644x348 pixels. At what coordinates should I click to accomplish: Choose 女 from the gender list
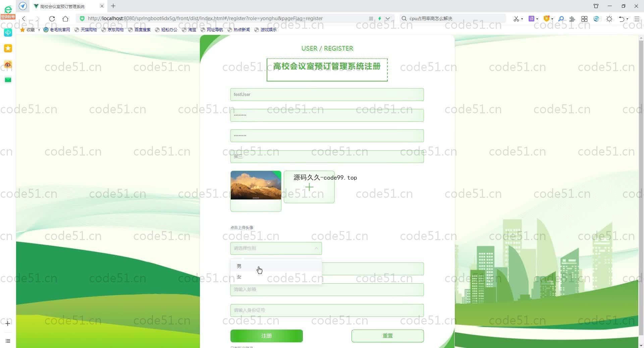(x=239, y=277)
